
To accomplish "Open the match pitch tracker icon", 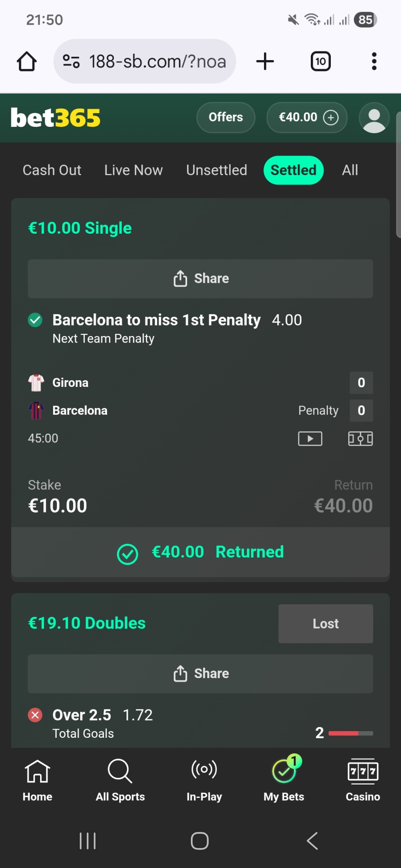I will pos(360,439).
